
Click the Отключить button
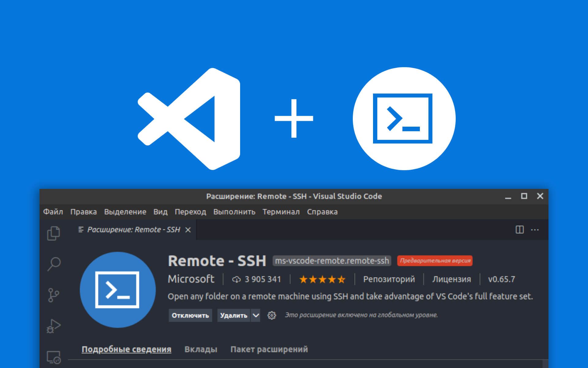pos(190,315)
